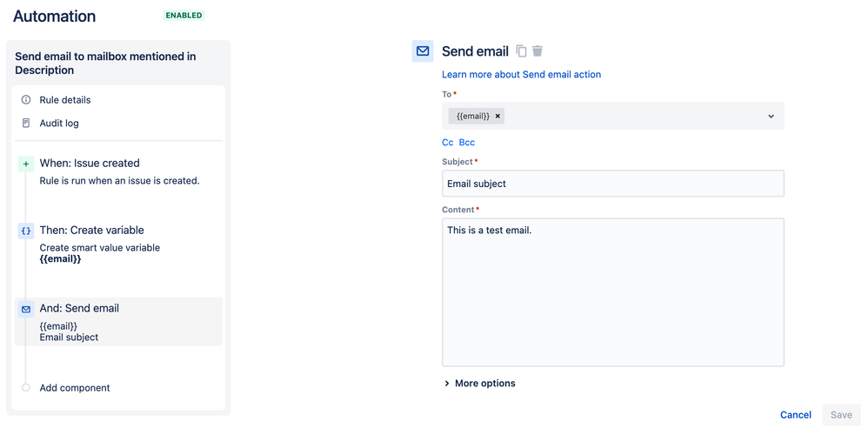Click the Cancel button
868x435 pixels.
tap(796, 414)
